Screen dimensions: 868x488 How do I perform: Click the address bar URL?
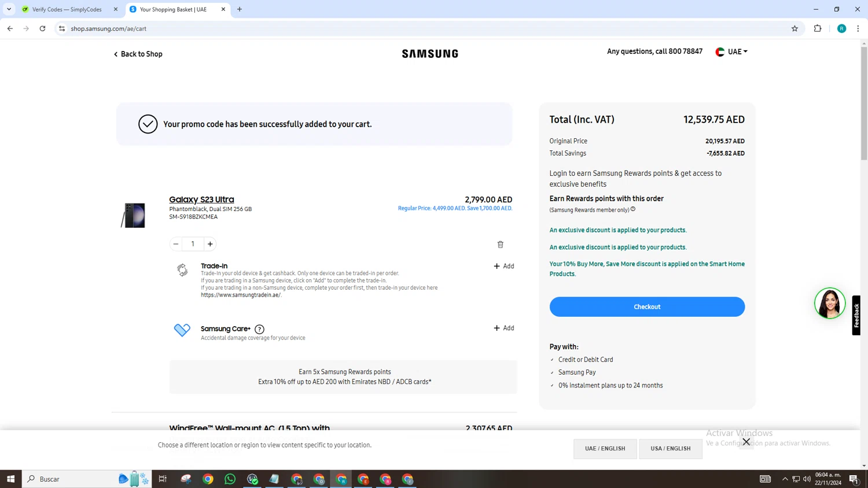[108, 28]
